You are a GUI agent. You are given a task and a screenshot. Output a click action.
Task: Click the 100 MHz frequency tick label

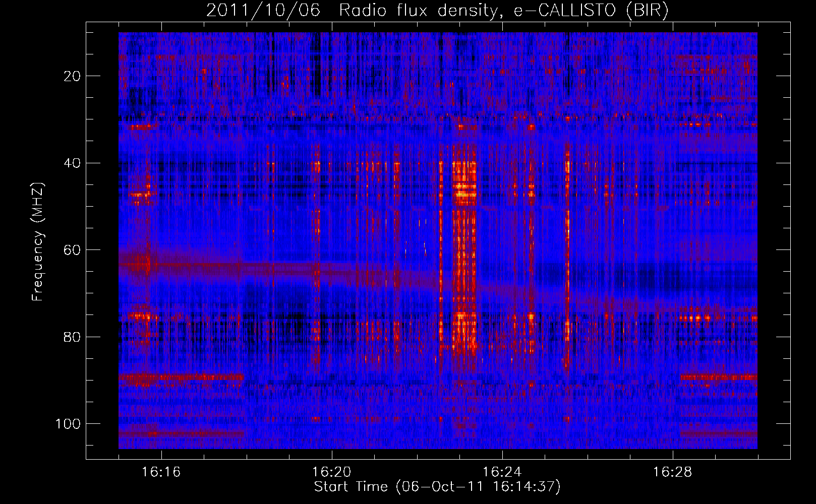click(68, 424)
